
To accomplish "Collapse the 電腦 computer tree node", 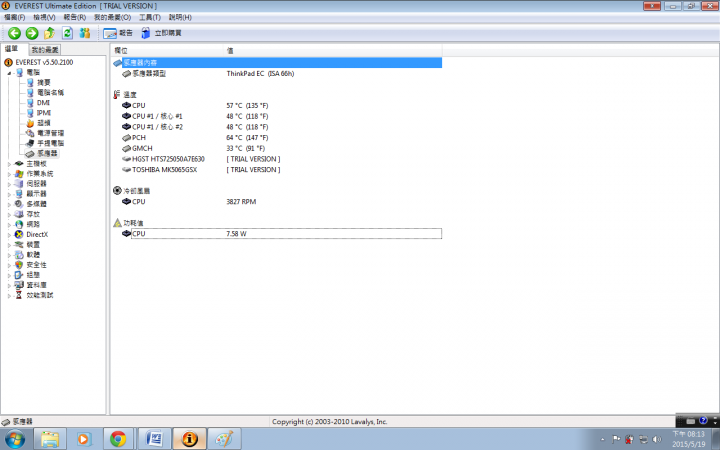I will (x=9, y=73).
